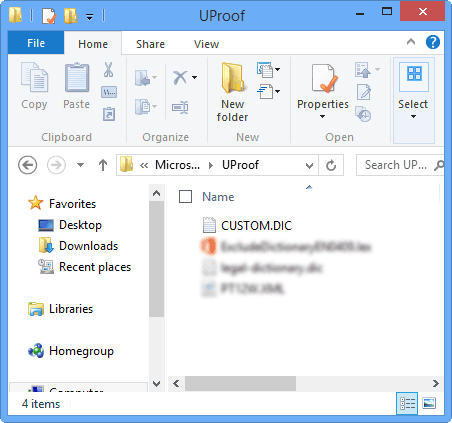The height and width of the screenshot is (423, 452).
Task: Click navigation pane scroll up arrow
Action: pyautogui.click(x=156, y=193)
